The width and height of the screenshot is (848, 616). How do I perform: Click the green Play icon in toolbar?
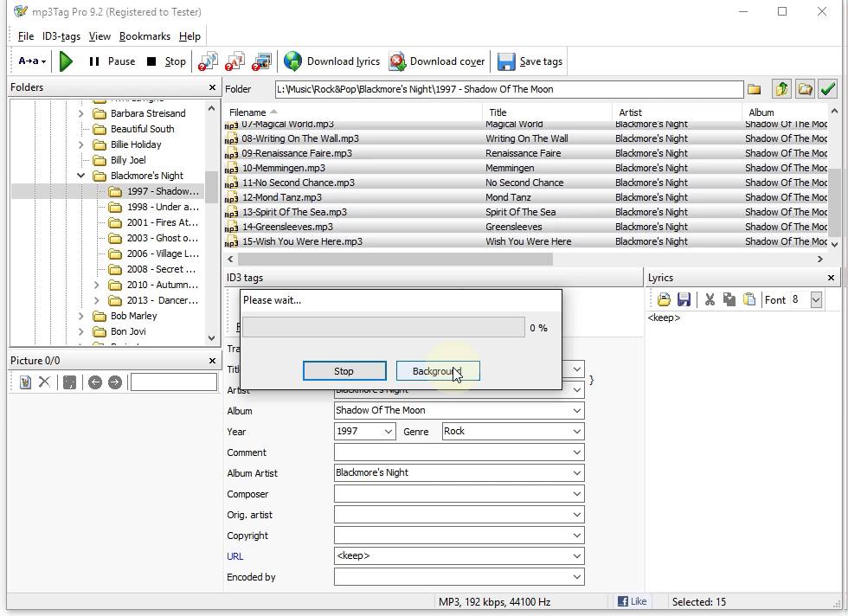pyautogui.click(x=66, y=61)
